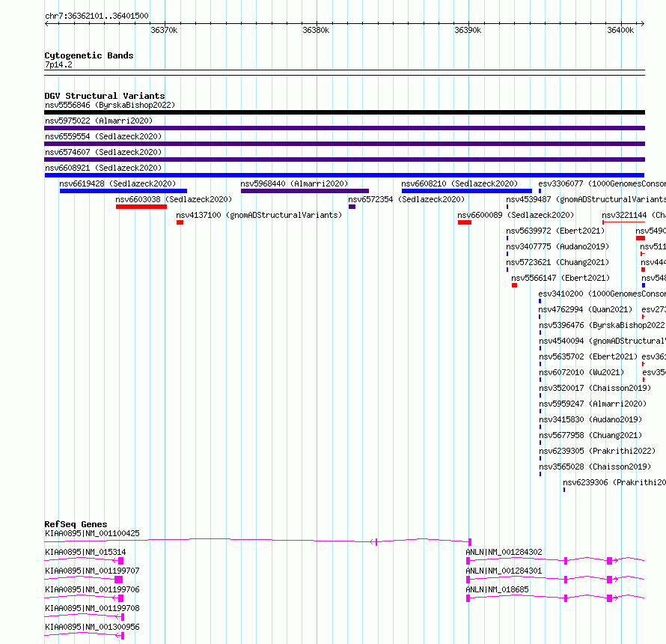Open gene KIAA0895|NM_001199707 transcript
The width and height of the screenshot is (666, 644).
[x=92, y=571]
